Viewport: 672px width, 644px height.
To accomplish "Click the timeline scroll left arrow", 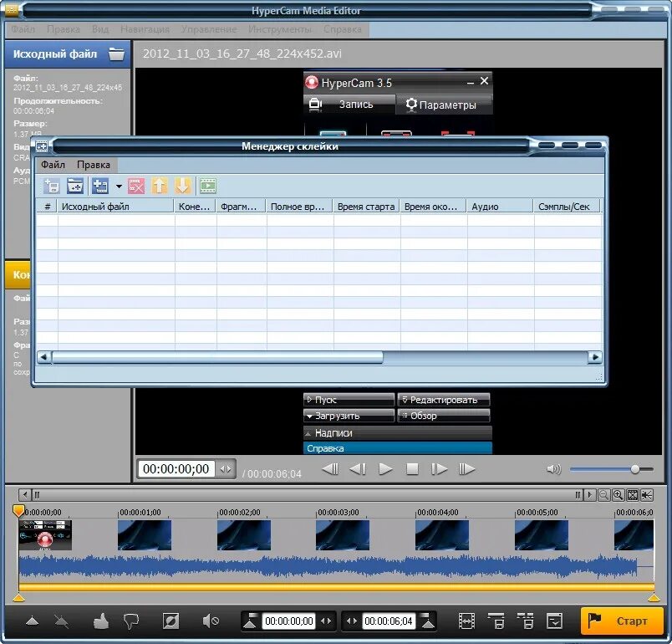I will pos(25,495).
